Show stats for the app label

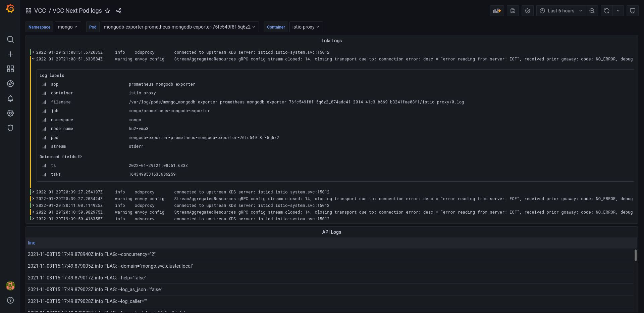(x=44, y=85)
